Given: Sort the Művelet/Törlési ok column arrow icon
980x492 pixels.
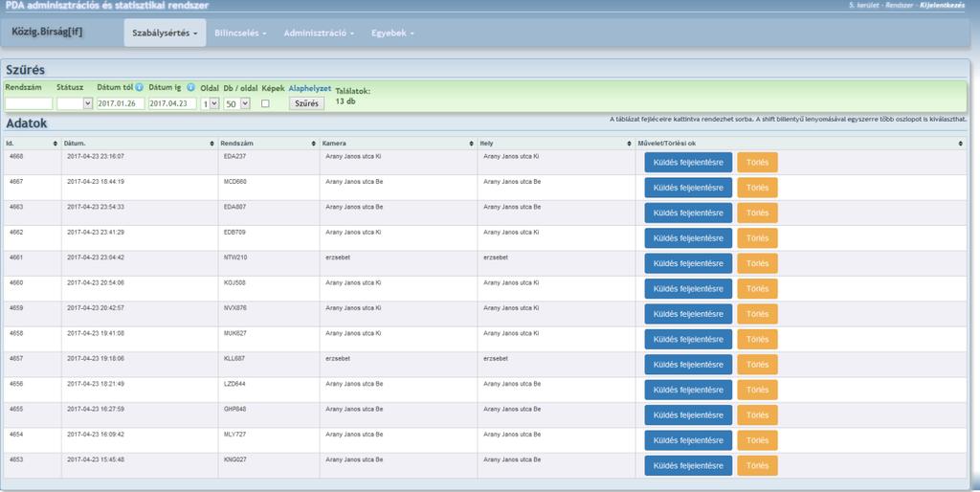Looking at the screenshot, I should click(961, 144).
